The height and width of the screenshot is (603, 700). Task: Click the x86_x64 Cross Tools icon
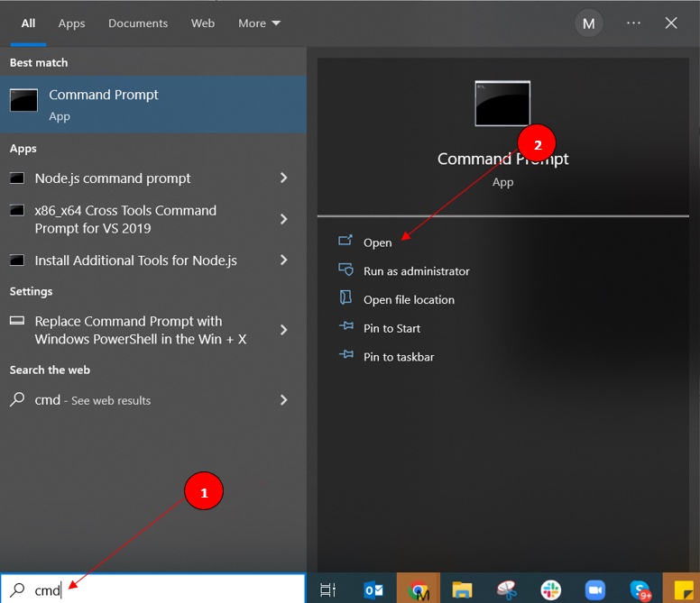click(x=17, y=210)
